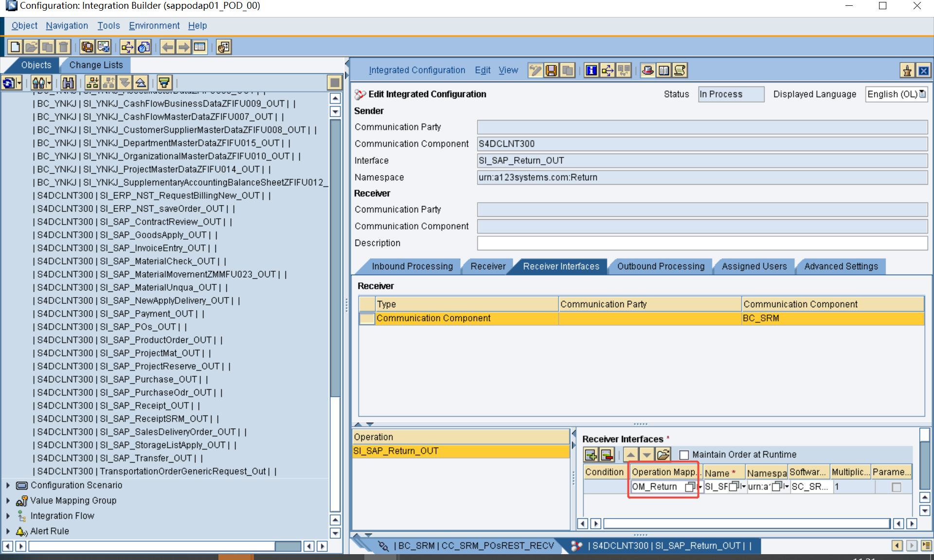Delete a row from the Receiver Interfaces table
Image resolution: width=934 pixels, height=560 pixels.
pyautogui.click(x=607, y=455)
